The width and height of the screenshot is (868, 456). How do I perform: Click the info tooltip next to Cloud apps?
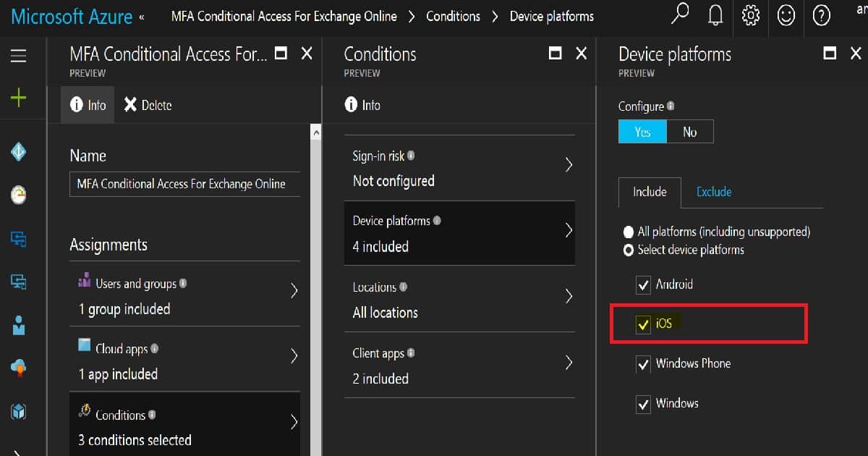[154, 349]
